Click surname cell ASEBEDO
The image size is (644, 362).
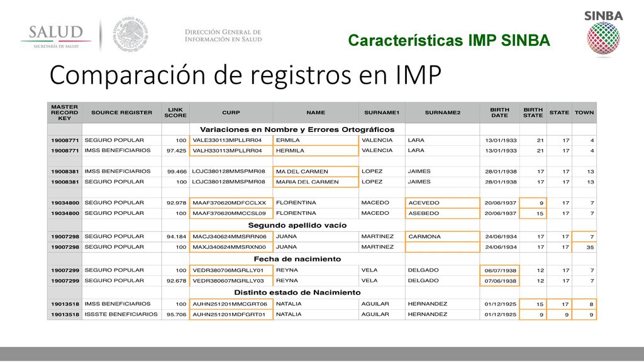tap(442, 214)
